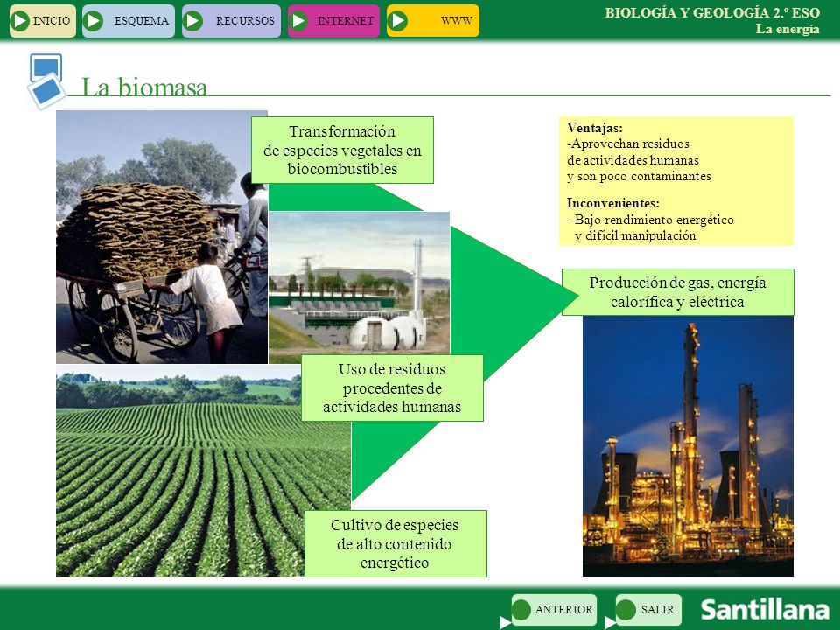Screen dimensions: 840x630
Task: Click the 'La energía' subtitle
Action: (787, 29)
